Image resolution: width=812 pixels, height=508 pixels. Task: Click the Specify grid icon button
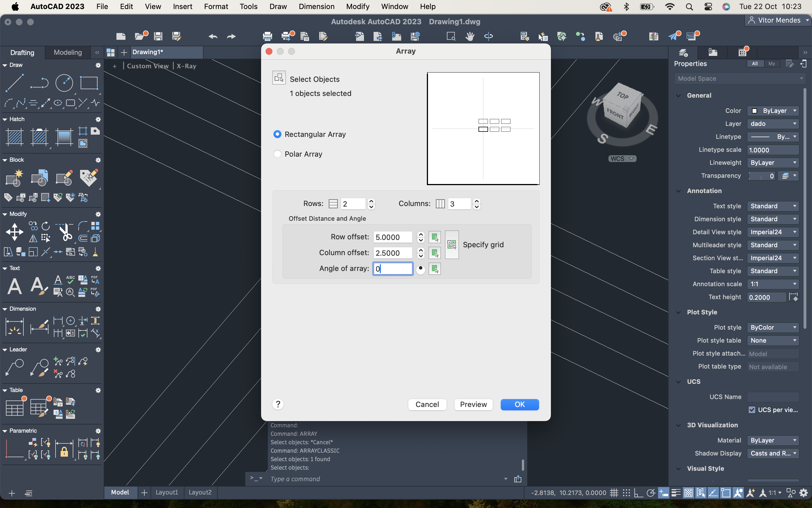(x=452, y=245)
